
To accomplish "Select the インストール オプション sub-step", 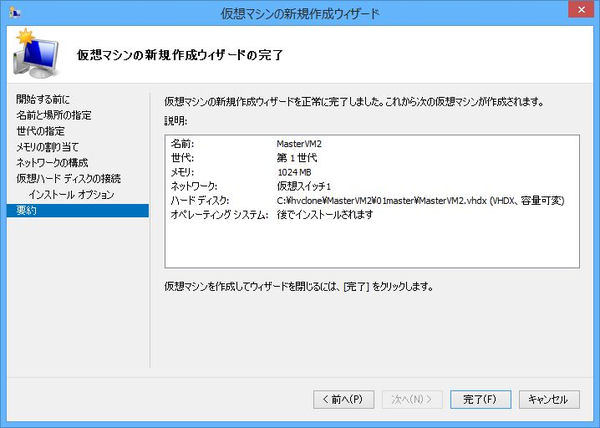I will [x=71, y=195].
